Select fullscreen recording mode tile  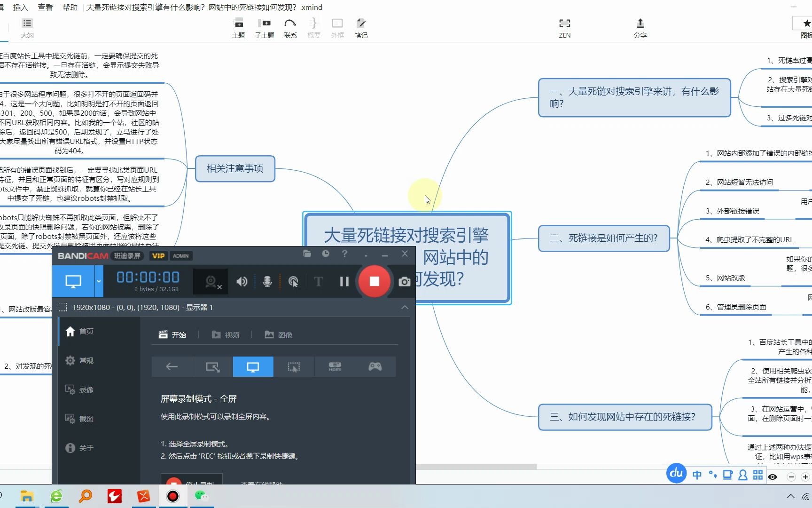(x=253, y=366)
